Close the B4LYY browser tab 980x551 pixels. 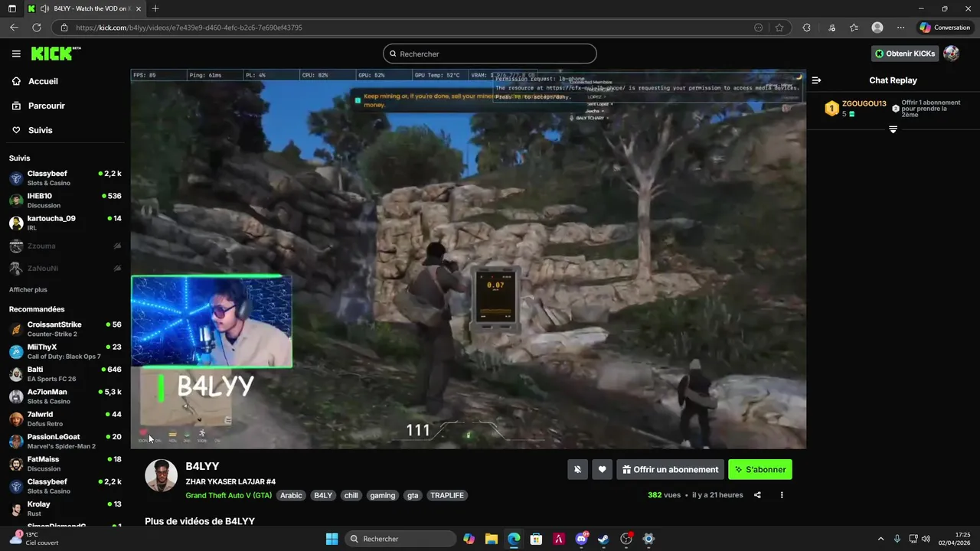(x=139, y=8)
